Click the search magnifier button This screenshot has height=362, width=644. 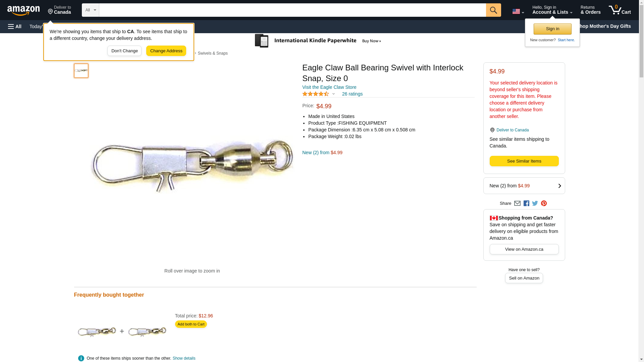(x=493, y=10)
